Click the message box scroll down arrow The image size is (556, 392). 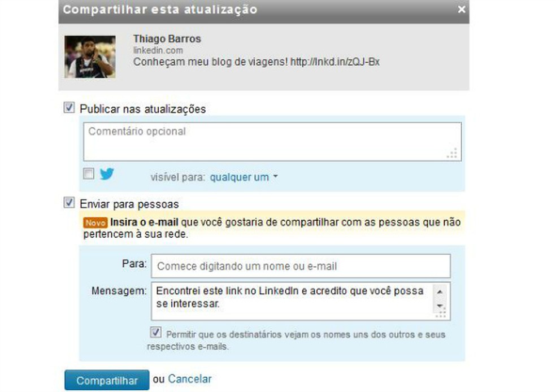pyautogui.click(x=440, y=305)
